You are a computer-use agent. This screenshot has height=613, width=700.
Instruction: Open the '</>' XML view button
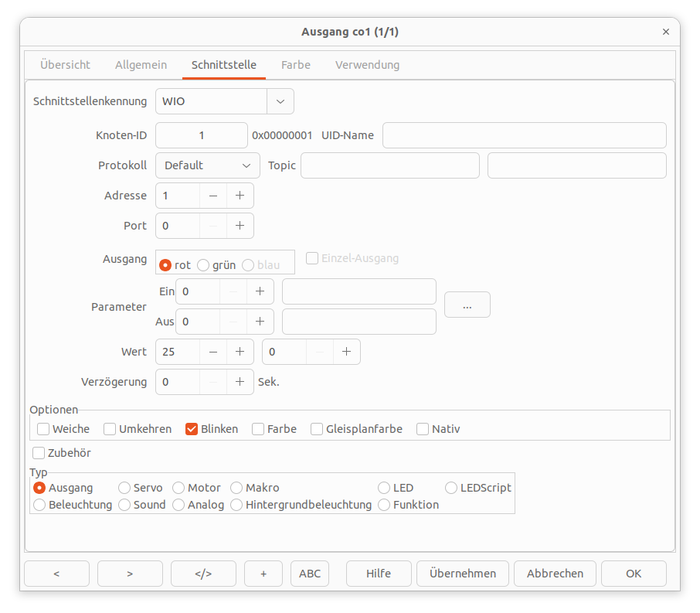coord(203,574)
